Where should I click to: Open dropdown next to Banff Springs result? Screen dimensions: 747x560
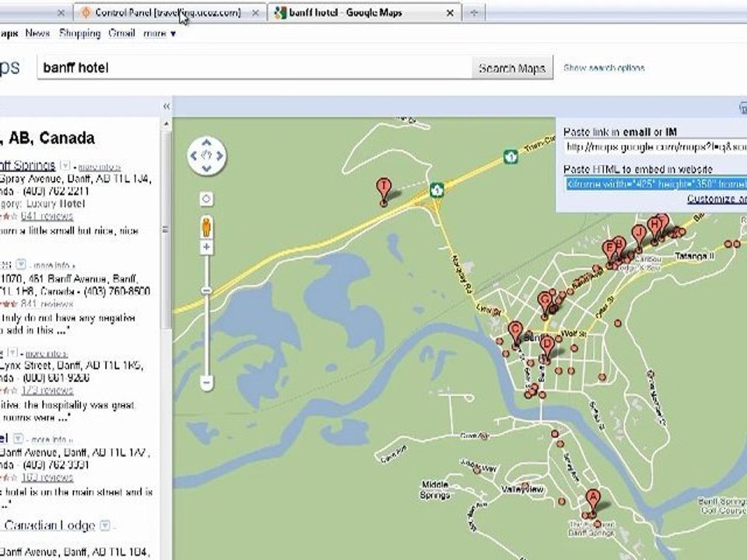65,166
